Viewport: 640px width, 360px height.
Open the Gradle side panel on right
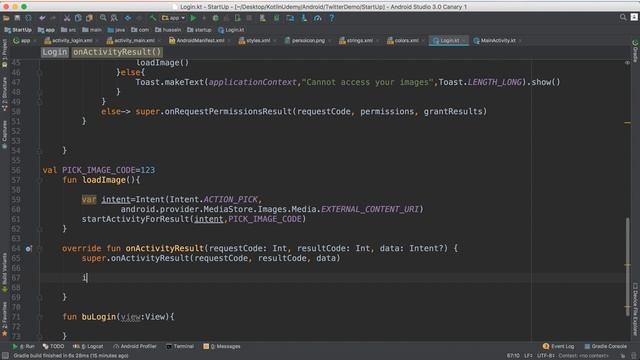click(x=635, y=51)
